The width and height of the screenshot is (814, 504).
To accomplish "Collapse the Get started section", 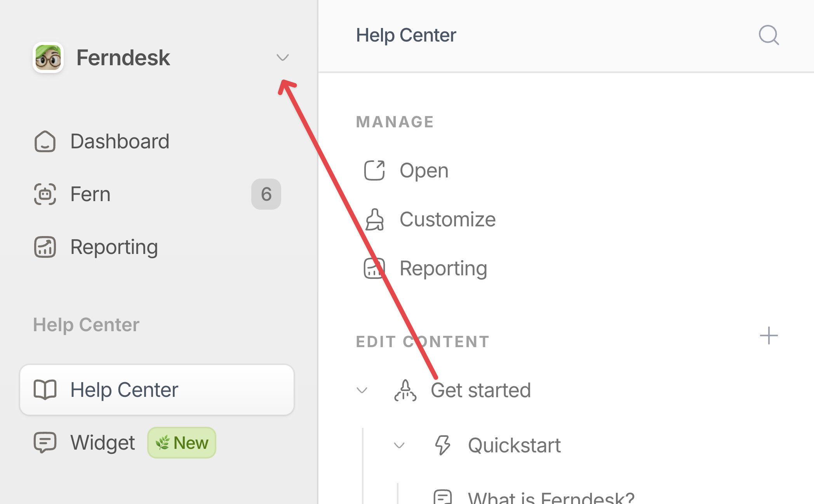I will tap(362, 390).
